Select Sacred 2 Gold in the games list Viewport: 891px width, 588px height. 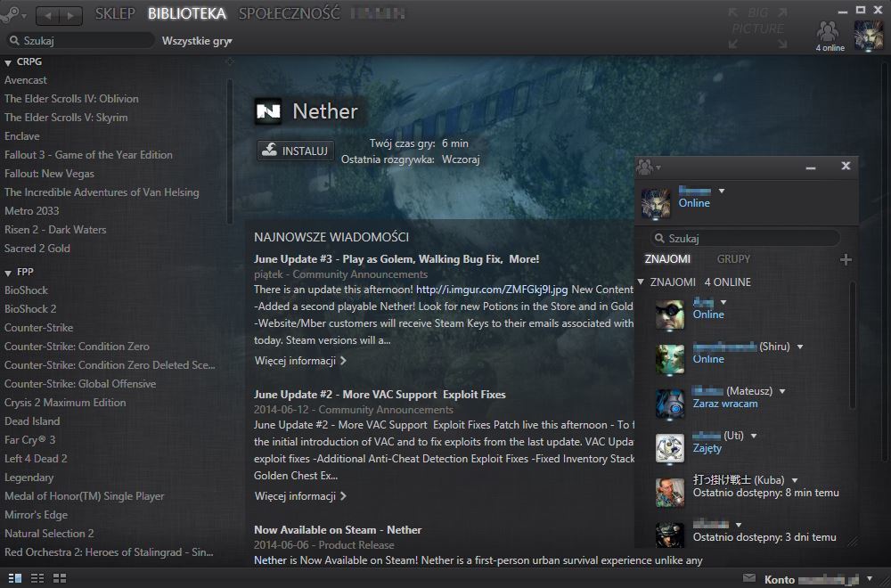click(x=37, y=249)
